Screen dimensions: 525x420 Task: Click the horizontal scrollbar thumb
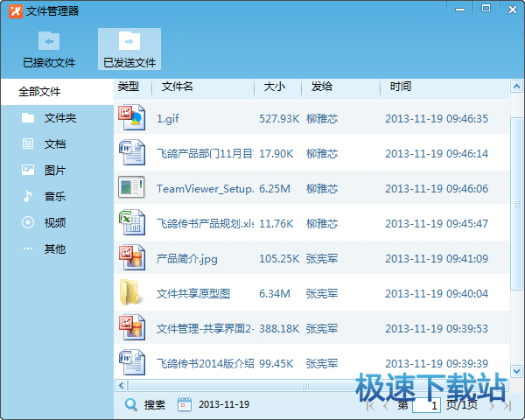[305, 386]
